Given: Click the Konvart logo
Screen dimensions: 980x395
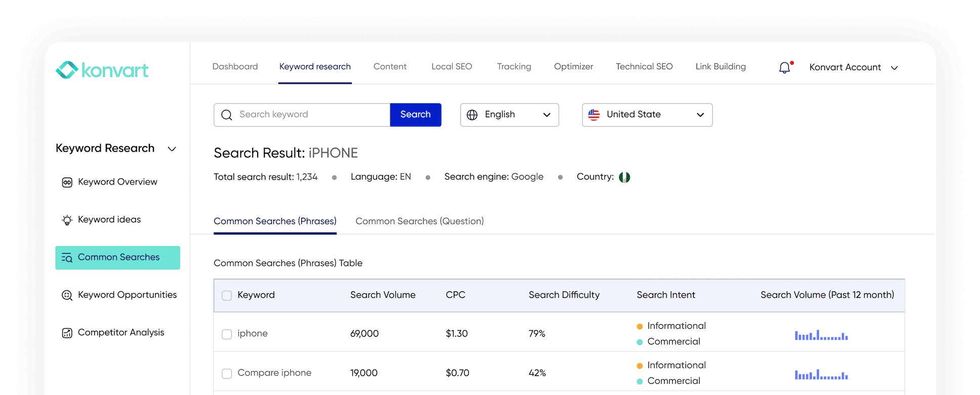Looking at the screenshot, I should 102,70.
